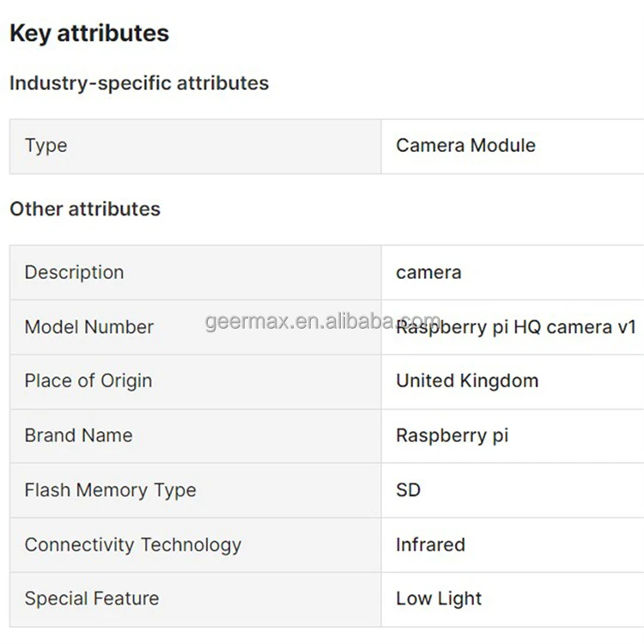Click the Special Feature label
Image resolution: width=644 pixels, height=644 pixels.
tap(92, 599)
